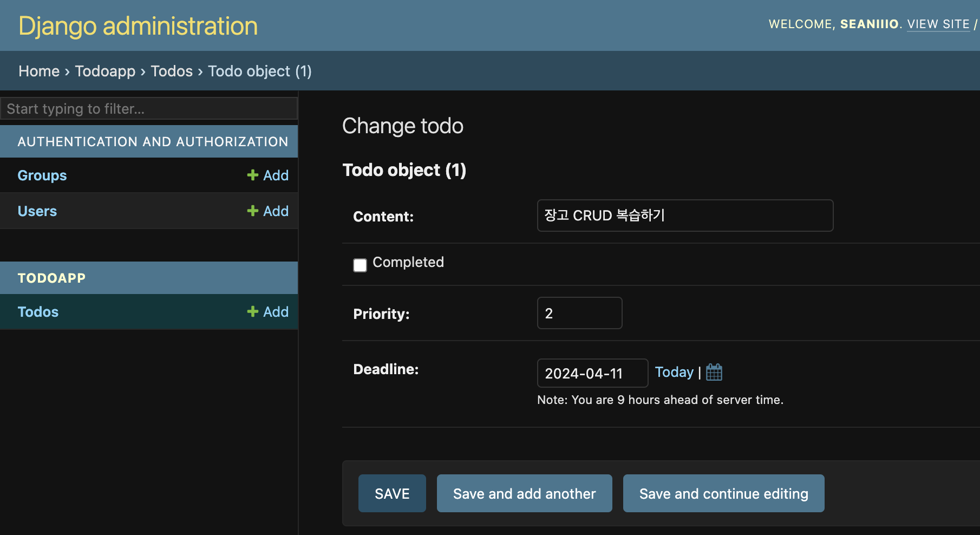
Task: Go to Home in the breadcrumbs
Action: coord(39,71)
